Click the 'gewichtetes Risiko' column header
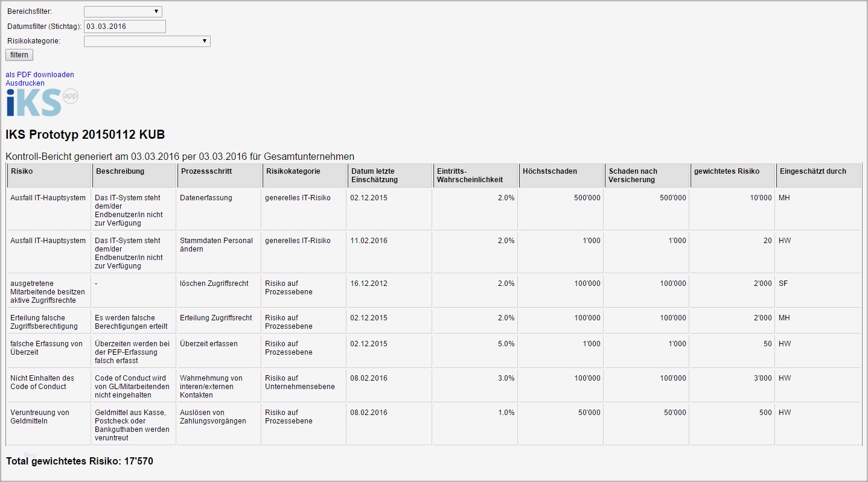Screen dimensions: 868x482 (x=727, y=171)
